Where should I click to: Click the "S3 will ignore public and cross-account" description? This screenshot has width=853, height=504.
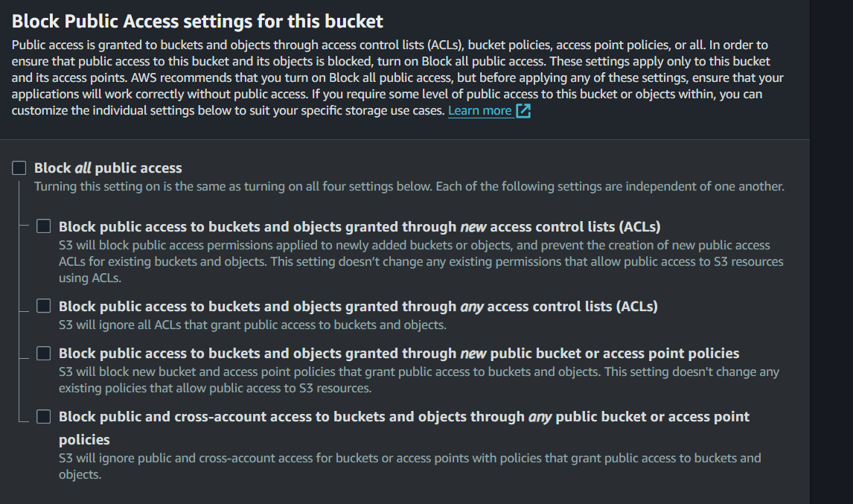tap(409, 458)
